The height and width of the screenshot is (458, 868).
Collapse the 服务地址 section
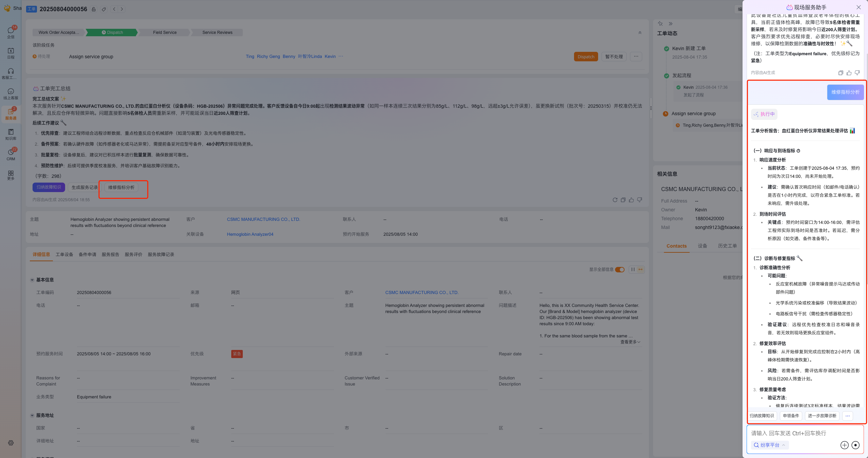(32, 415)
